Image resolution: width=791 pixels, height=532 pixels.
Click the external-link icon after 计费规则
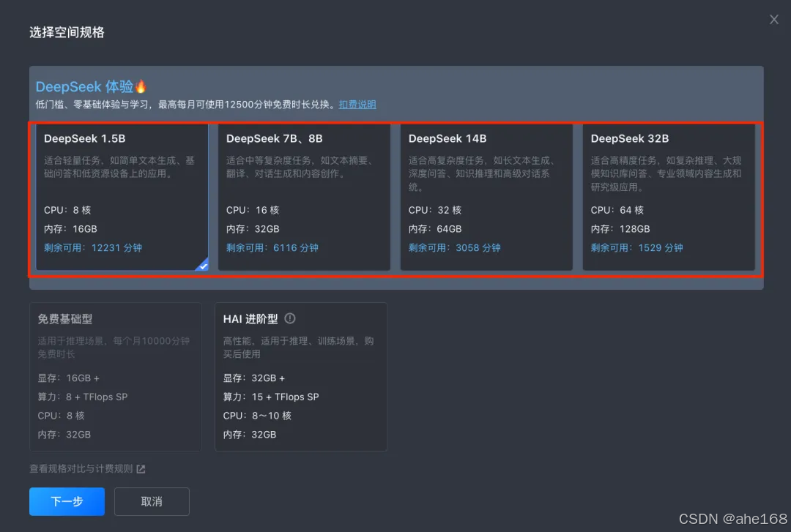[141, 469]
